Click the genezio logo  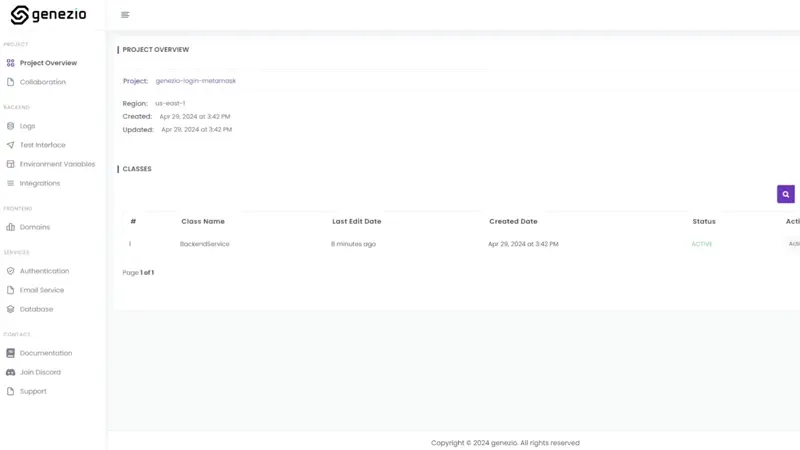coord(48,15)
